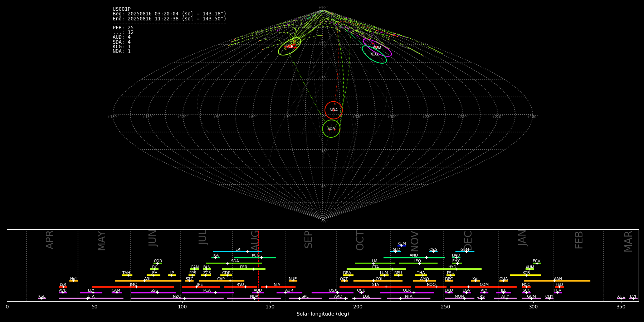The height and width of the screenshot is (322, 644).
Task: Click the URS shower bar in timeline
Action: tap(481, 298)
